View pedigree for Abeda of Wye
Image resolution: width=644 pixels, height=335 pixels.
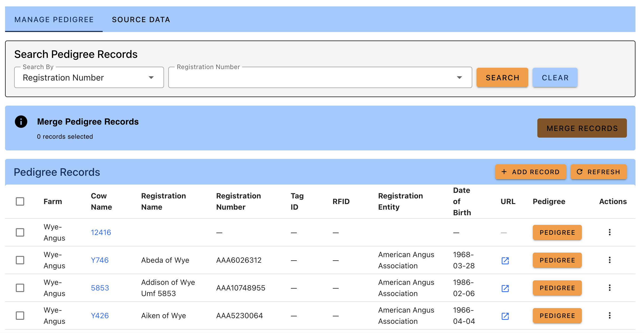557,260
